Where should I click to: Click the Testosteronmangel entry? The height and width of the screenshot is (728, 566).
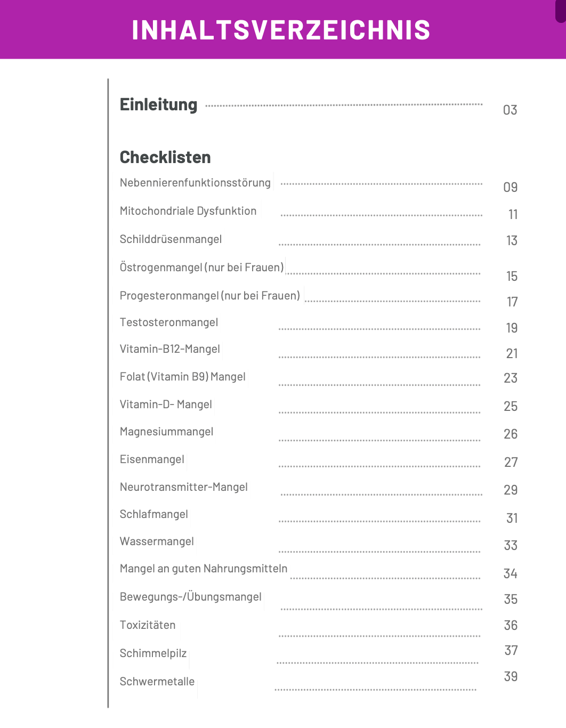pyautogui.click(x=169, y=322)
